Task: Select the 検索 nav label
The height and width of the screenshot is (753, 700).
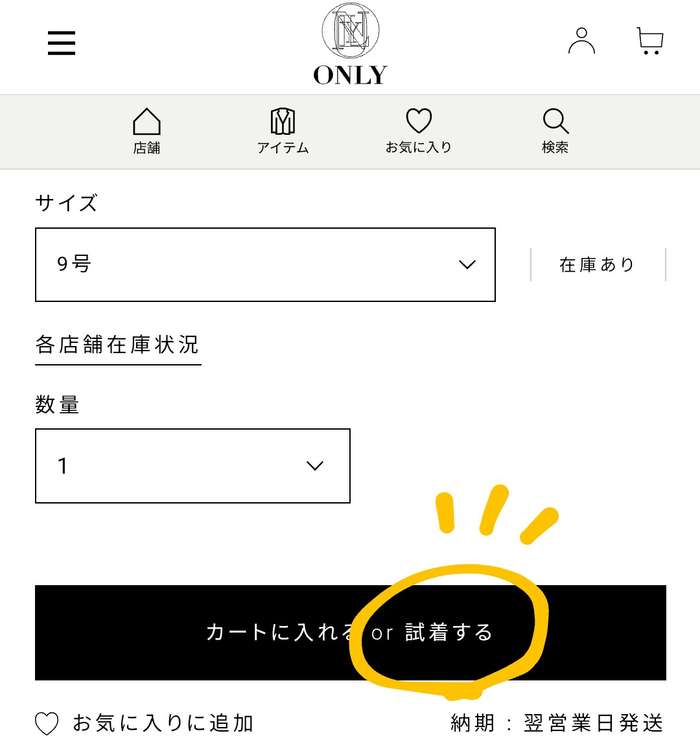Action: [x=555, y=148]
